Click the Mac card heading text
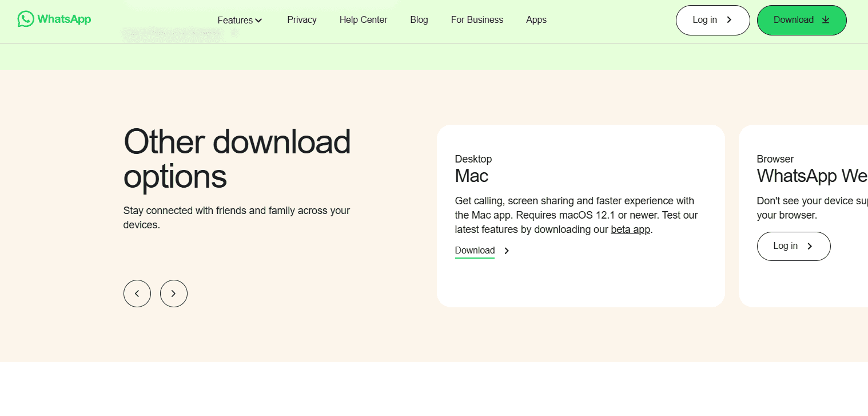This screenshot has width=868, height=416. tap(472, 176)
